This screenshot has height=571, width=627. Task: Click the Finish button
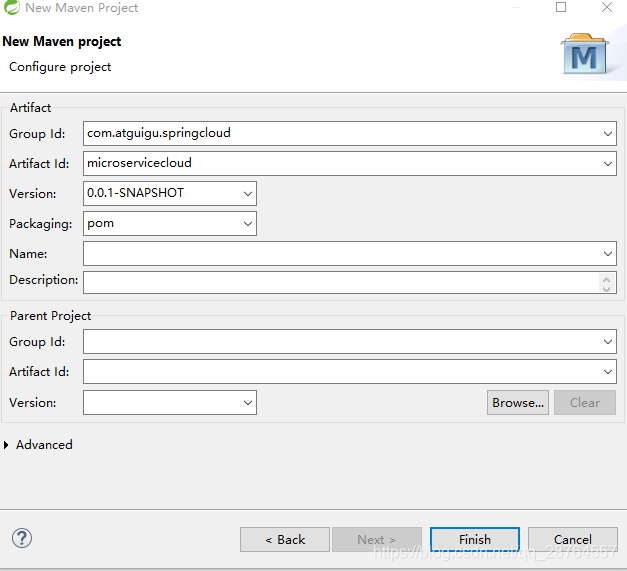pos(475,539)
